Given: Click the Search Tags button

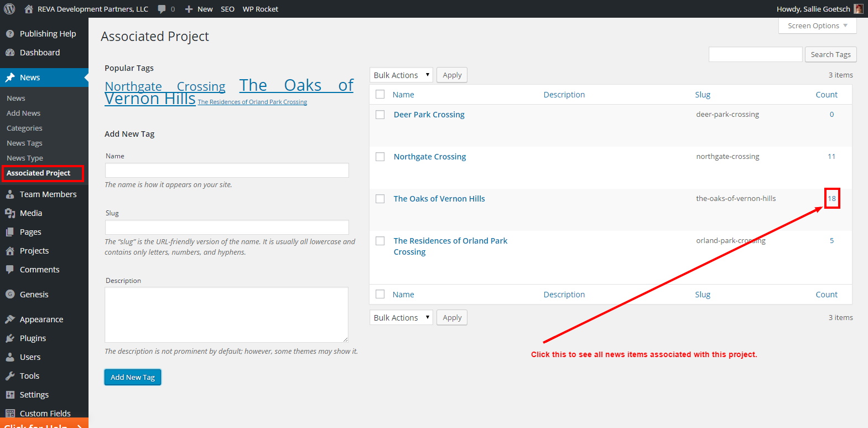Looking at the screenshot, I should [830, 54].
